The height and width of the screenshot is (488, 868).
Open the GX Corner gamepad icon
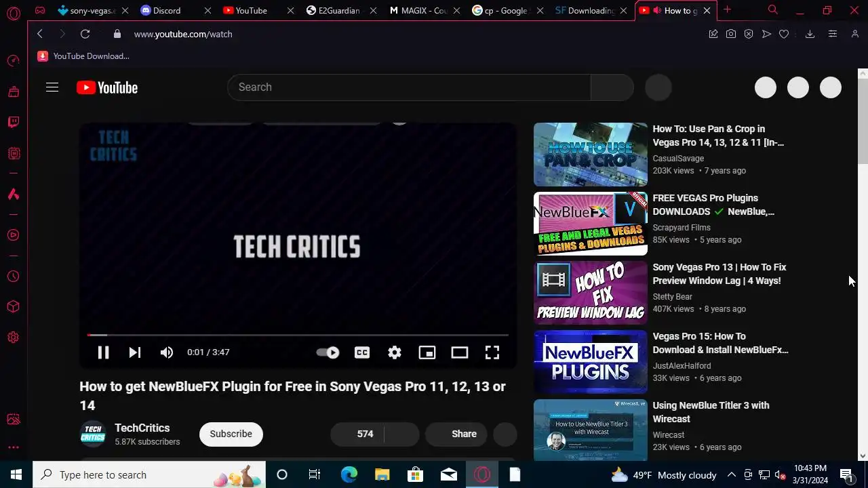(40, 10)
